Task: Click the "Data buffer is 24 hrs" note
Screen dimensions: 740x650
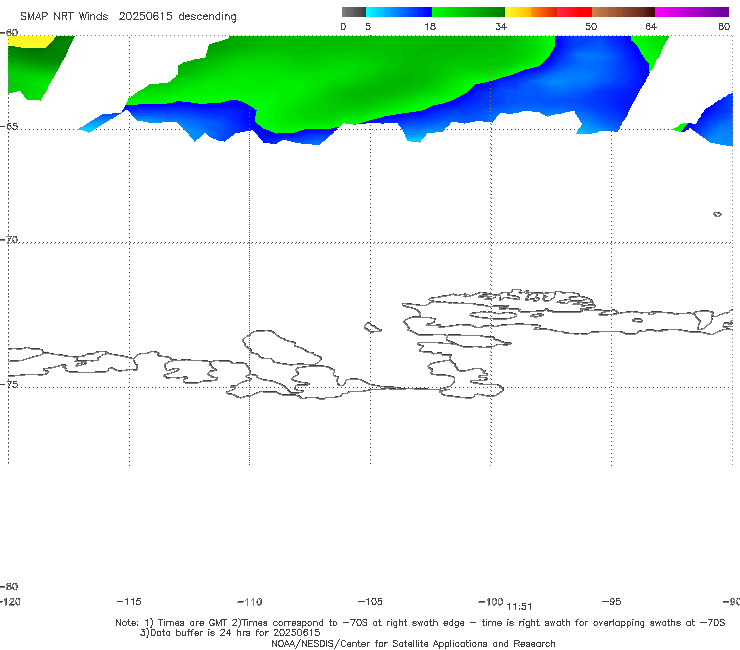Action: [230, 633]
